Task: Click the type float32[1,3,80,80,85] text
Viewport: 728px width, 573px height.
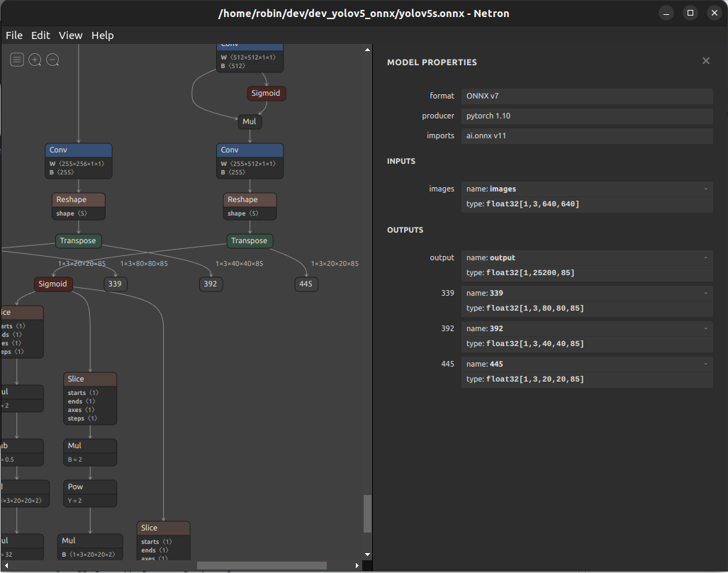Action: tap(525, 308)
